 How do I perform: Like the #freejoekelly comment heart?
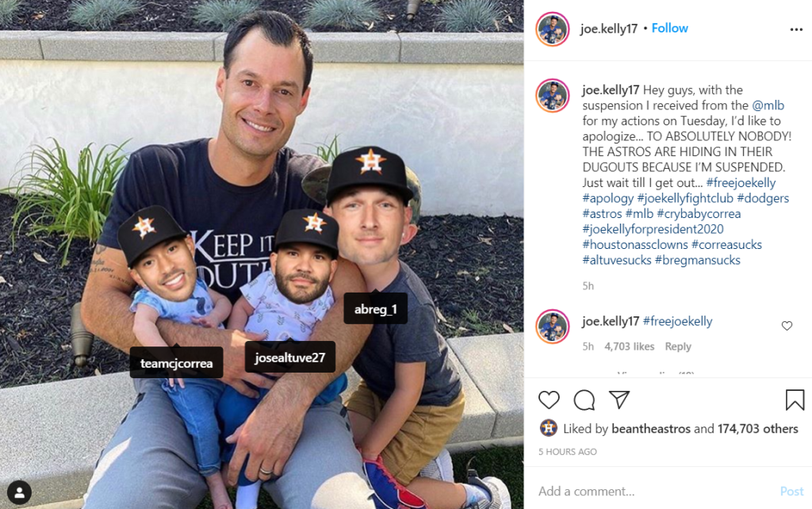787,326
